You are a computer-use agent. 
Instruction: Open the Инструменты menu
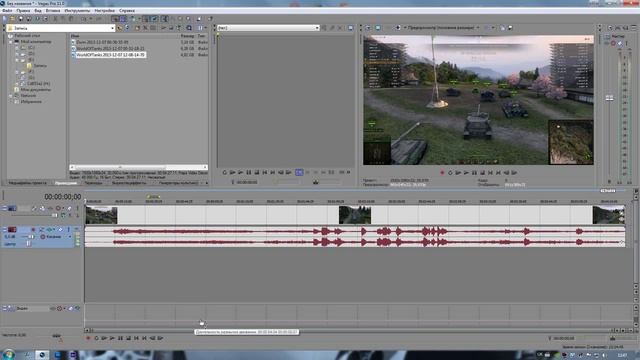tap(77, 11)
